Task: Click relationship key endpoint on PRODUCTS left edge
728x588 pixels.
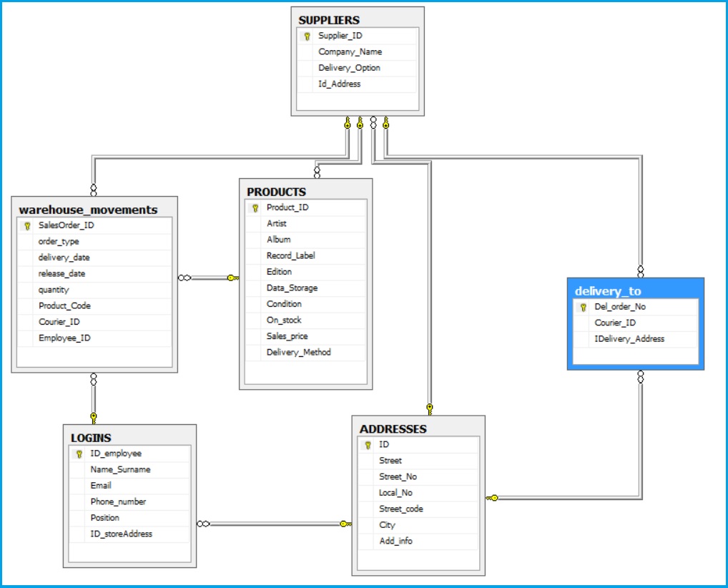Action: [232, 278]
